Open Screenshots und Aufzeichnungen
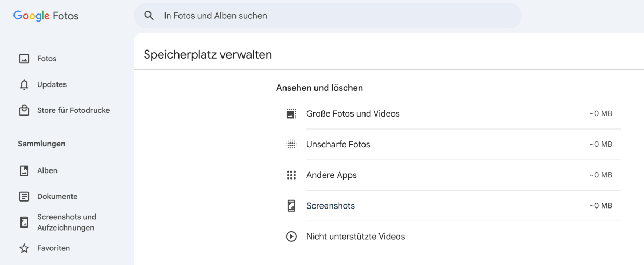Viewport: 644px width, 265px height. (x=67, y=223)
